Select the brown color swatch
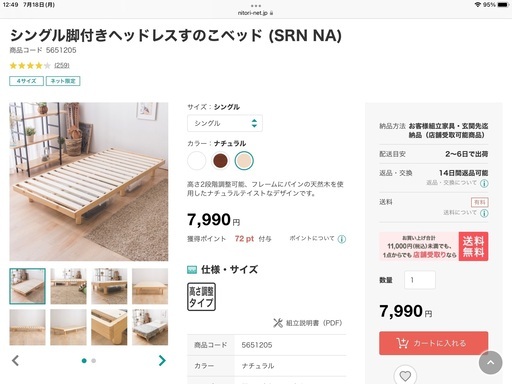The height and width of the screenshot is (384, 512). 220,160
